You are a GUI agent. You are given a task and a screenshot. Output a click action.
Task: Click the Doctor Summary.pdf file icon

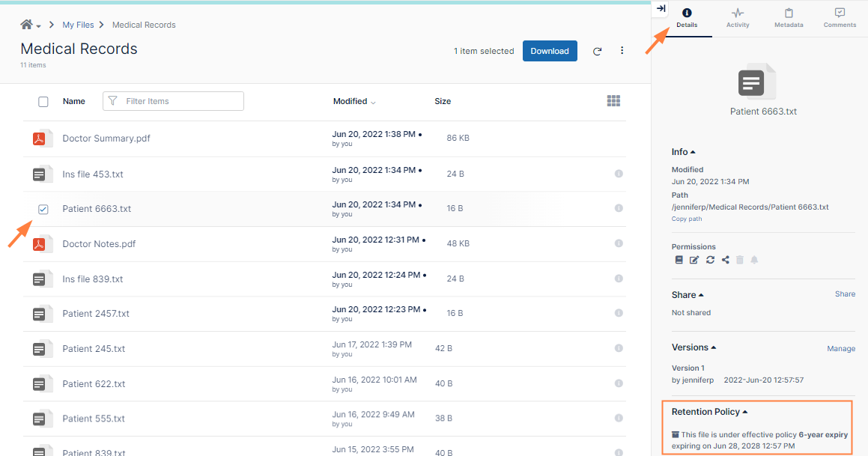pyautogui.click(x=42, y=139)
